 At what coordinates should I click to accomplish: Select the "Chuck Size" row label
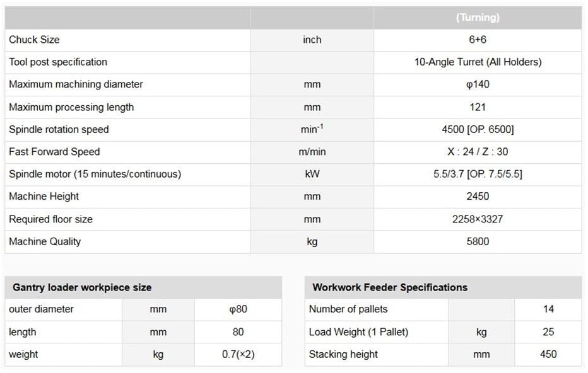tap(34, 40)
